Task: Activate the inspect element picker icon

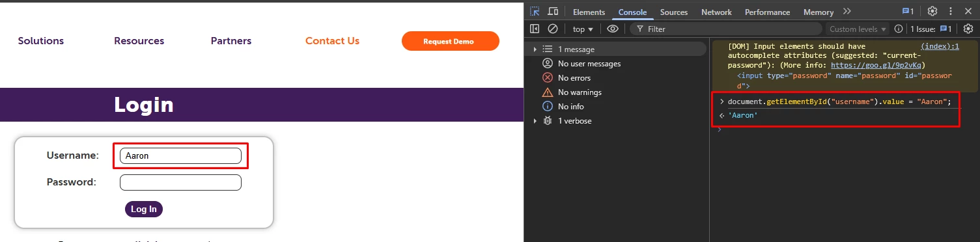Action: coord(535,12)
